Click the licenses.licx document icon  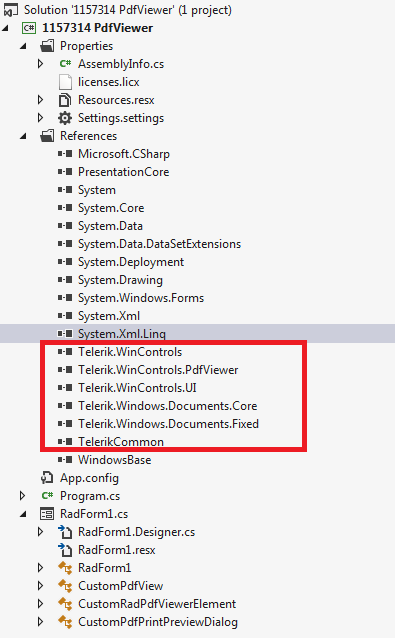tap(65, 82)
